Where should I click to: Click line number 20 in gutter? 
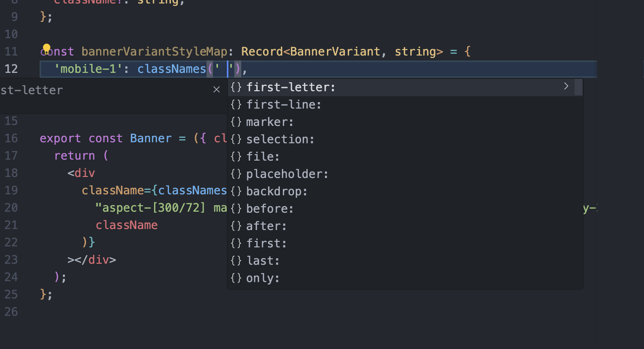[x=11, y=208]
